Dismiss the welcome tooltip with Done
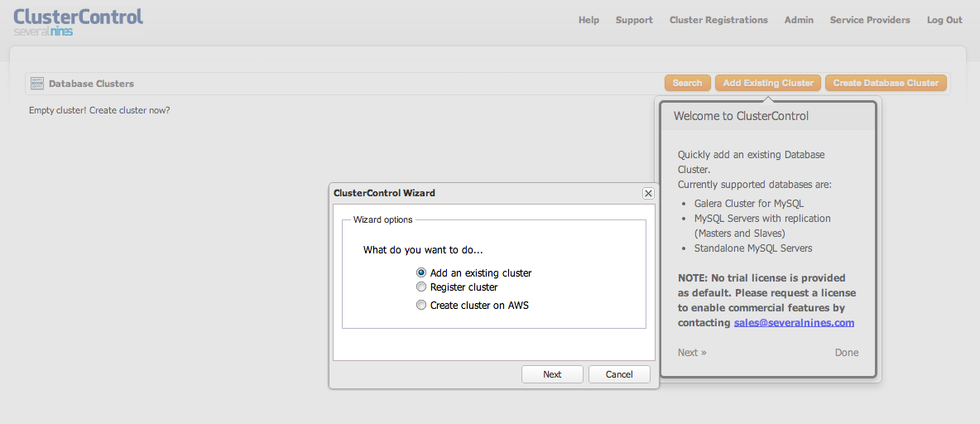Image resolution: width=980 pixels, height=424 pixels. pyautogui.click(x=846, y=353)
